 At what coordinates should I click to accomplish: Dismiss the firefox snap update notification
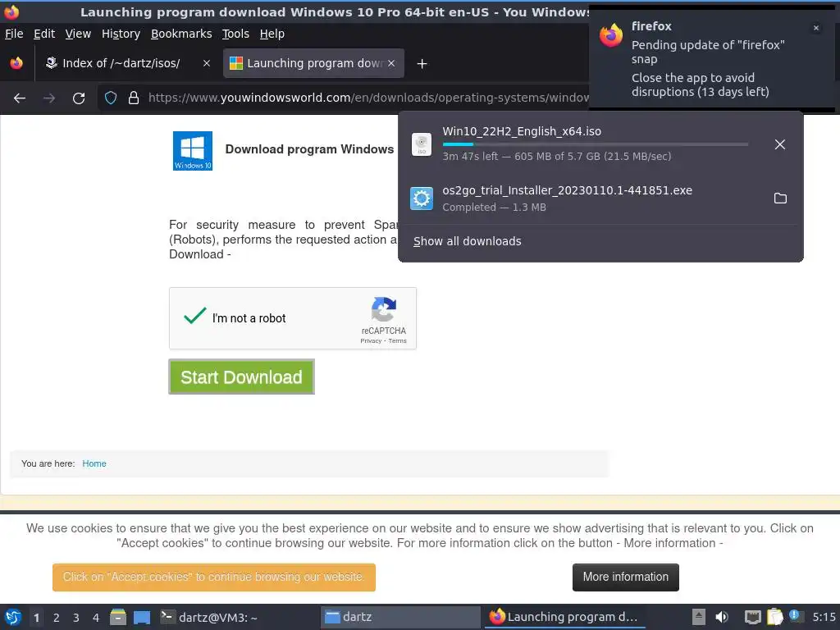(816, 28)
